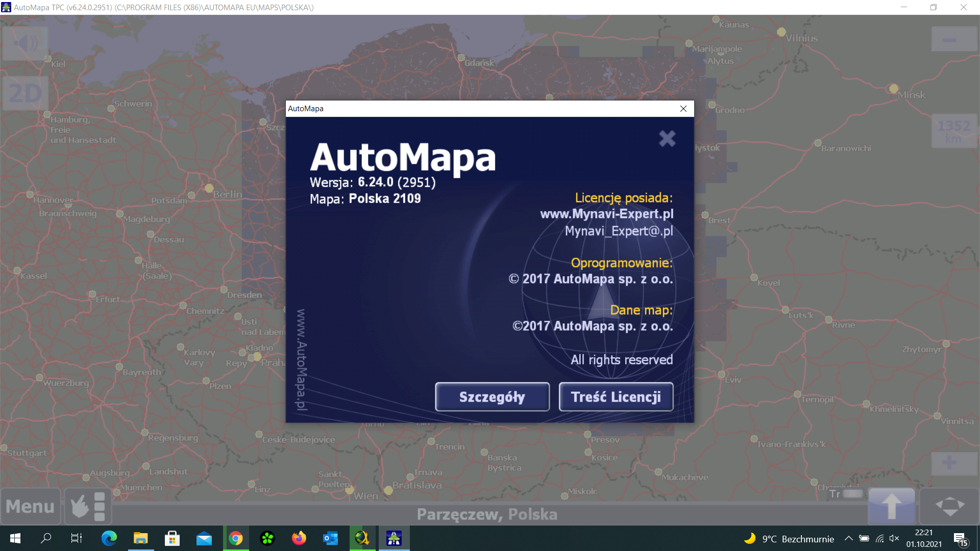980x551 pixels.
Task: Click the www.Mynavi-Expert.pl license text
Action: click(607, 214)
